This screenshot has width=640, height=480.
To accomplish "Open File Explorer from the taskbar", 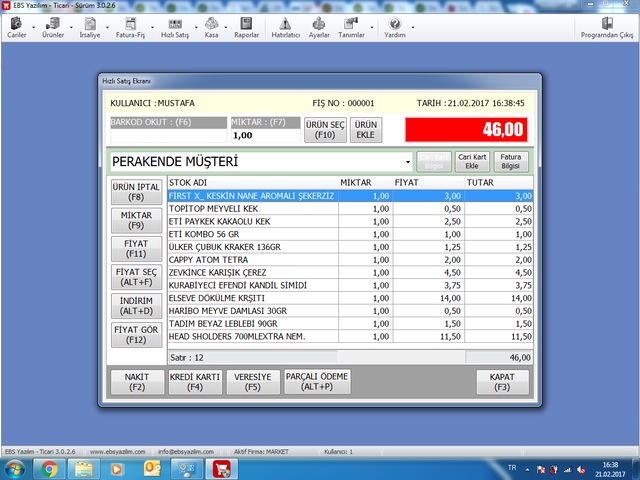I will 84,469.
